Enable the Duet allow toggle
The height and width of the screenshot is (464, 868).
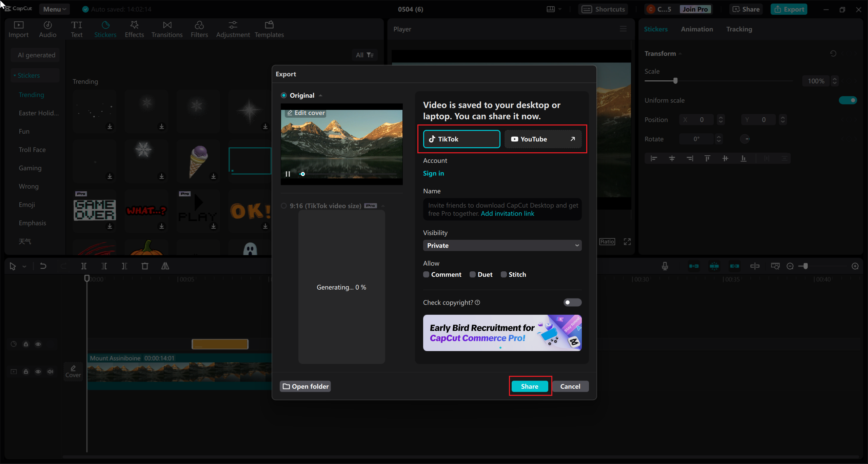(472, 274)
